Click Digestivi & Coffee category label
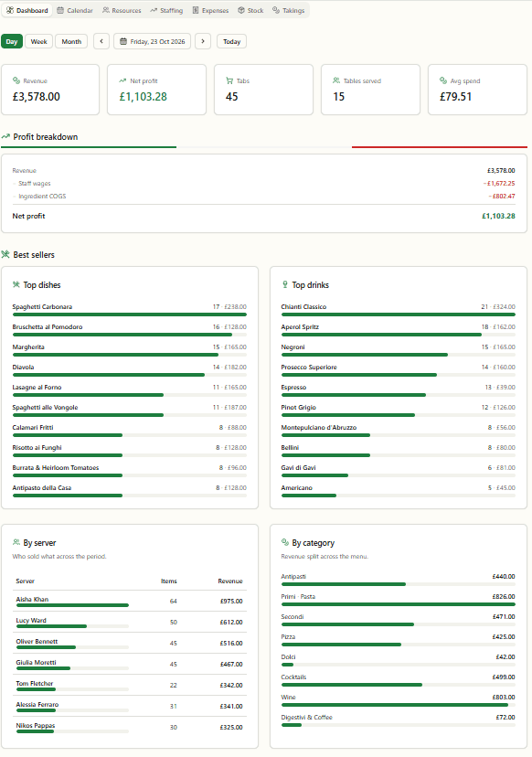This screenshot has width=532, height=757. 306,718
